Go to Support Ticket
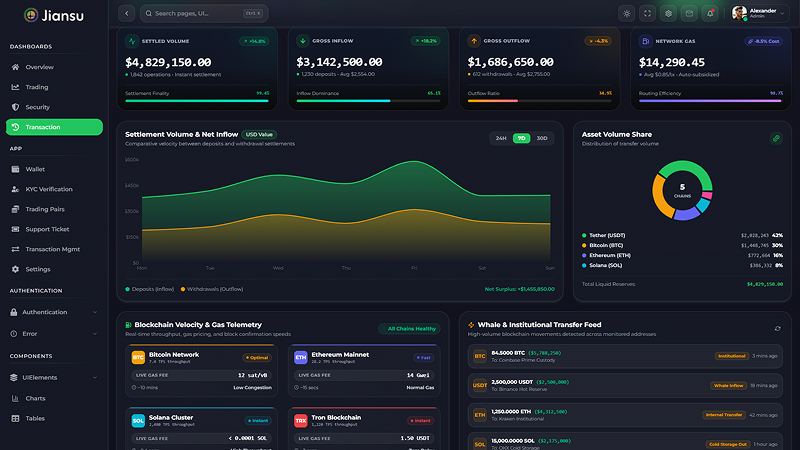The image size is (800, 450). tap(54, 229)
